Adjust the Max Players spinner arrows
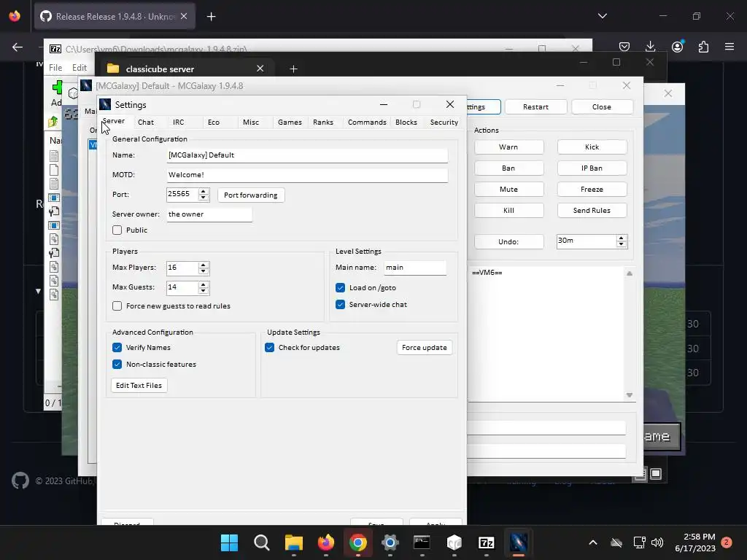This screenshot has height=560, width=747. click(x=204, y=268)
